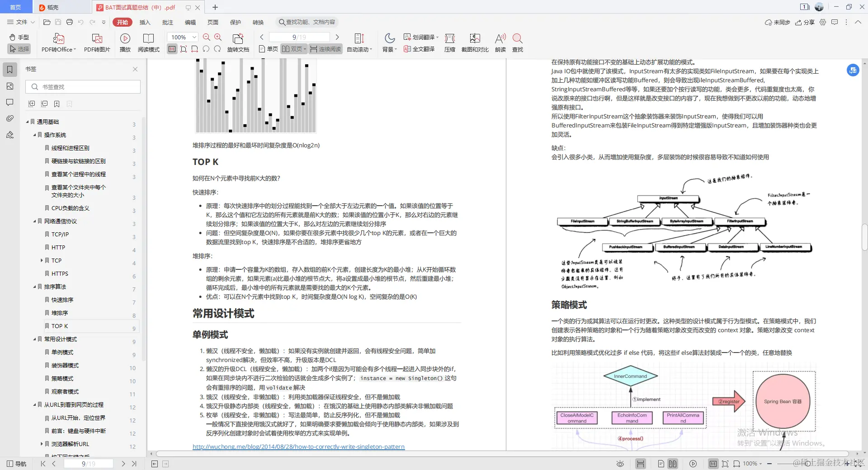Expand the TCP bookmark node

point(42,260)
